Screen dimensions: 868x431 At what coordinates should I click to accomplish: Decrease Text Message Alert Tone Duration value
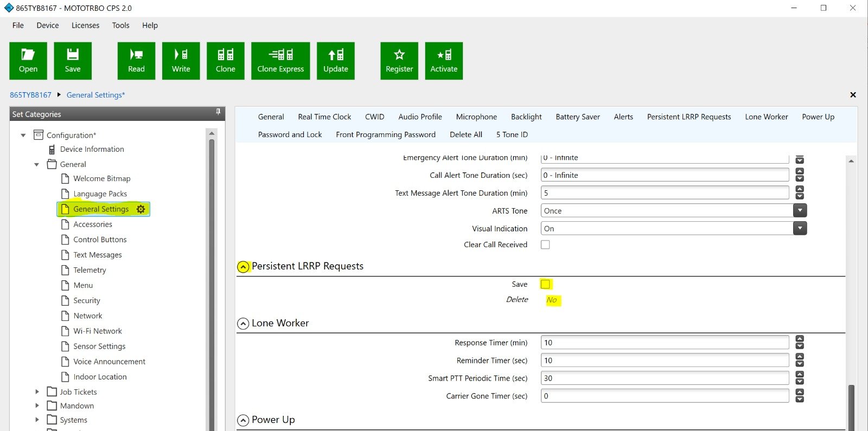pos(800,196)
